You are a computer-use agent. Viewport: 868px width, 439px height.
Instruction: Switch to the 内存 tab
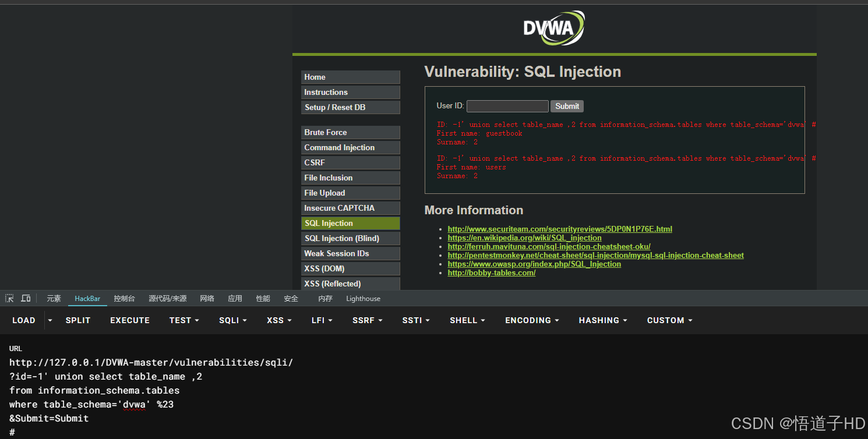tap(325, 299)
